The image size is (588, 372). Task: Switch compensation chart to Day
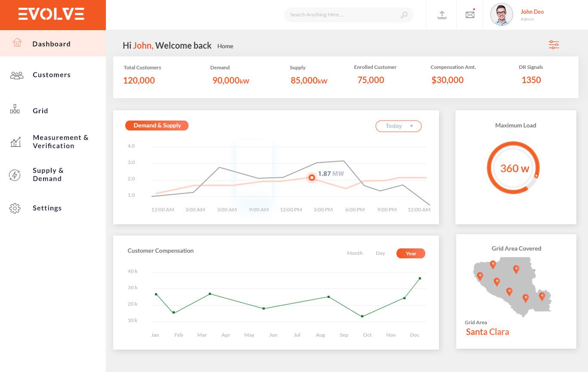380,253
